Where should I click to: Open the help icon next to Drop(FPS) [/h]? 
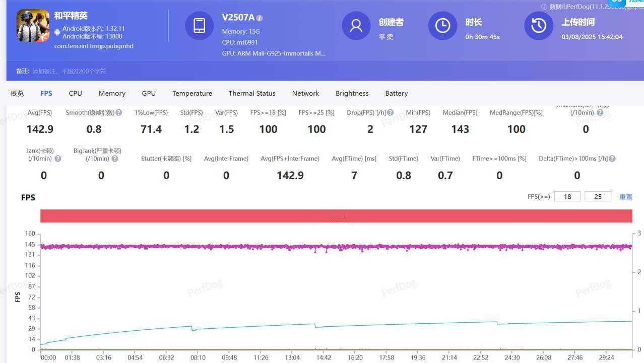tap(390, 112)
